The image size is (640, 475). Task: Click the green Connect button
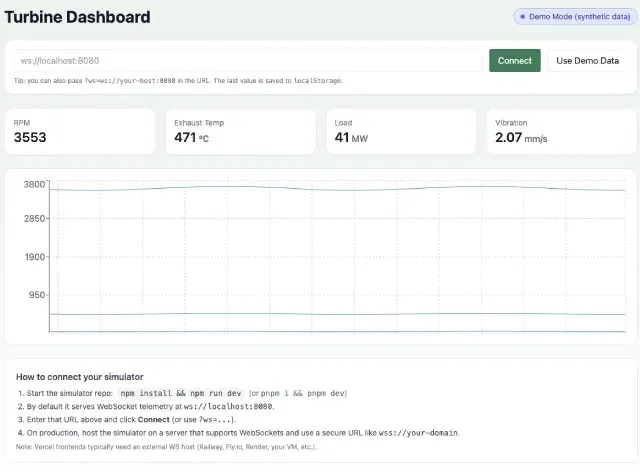(514, 61)
